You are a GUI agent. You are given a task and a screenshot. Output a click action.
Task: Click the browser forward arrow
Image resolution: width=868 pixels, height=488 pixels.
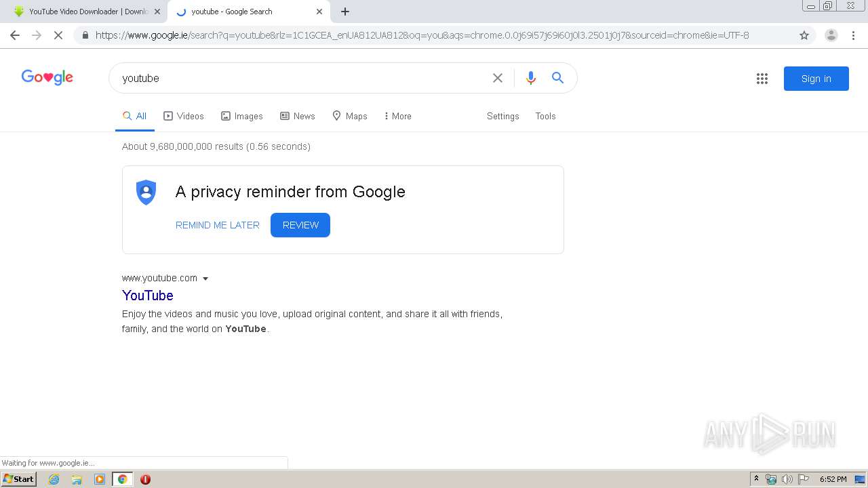pos(37,35)
